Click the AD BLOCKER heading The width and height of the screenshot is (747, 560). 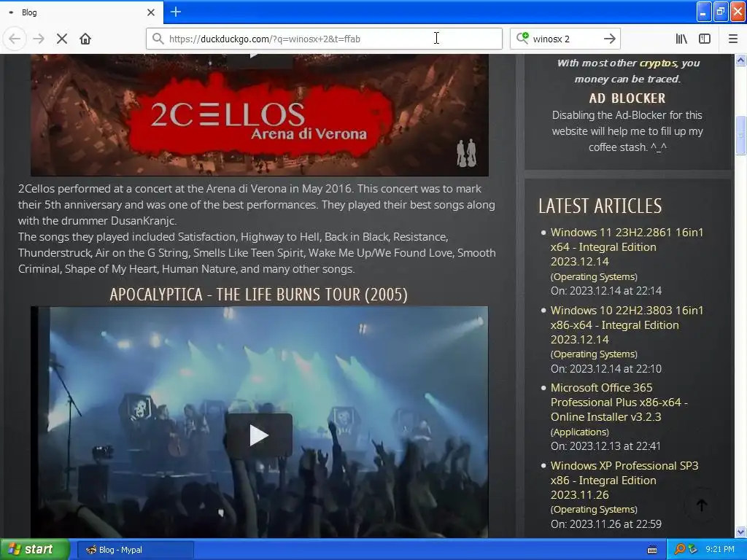coord(627,98)
